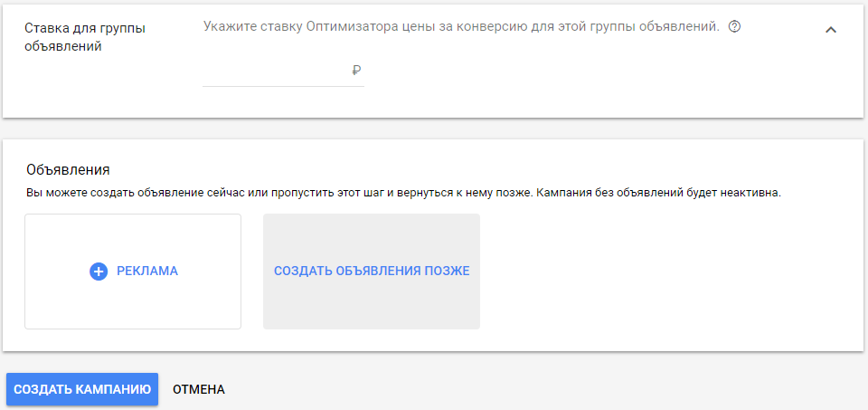
Task: Click the 'Укажите ставку Оптимизатора' hint text
Action: 462,26
